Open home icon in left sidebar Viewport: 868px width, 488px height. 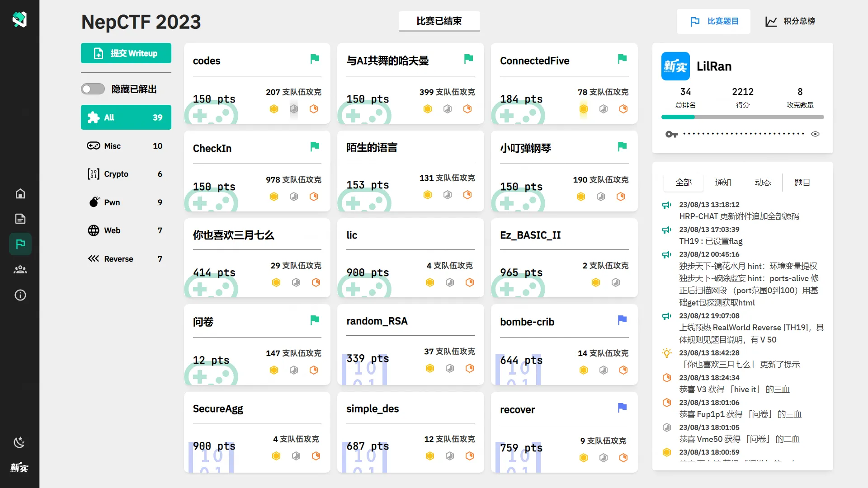[x=20, y=194]
